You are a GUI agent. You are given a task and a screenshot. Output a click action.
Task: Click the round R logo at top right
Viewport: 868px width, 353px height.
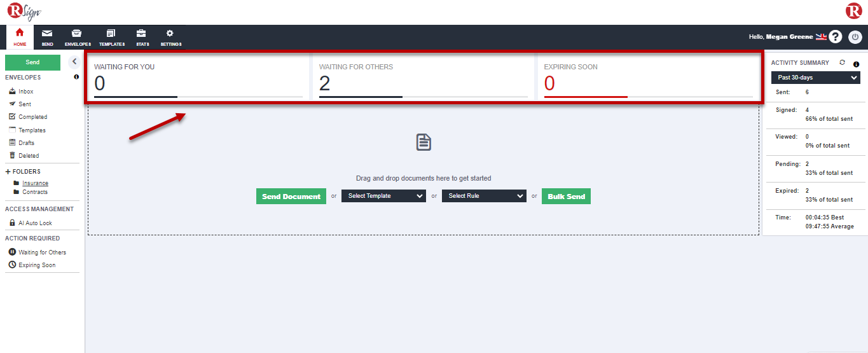(x=853, y=11)
